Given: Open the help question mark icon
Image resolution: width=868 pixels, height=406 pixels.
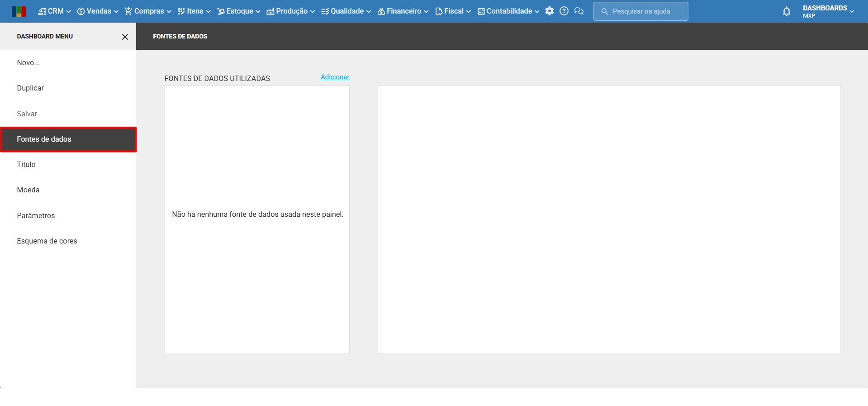Looking at the screenshot, I should point(564,11).
